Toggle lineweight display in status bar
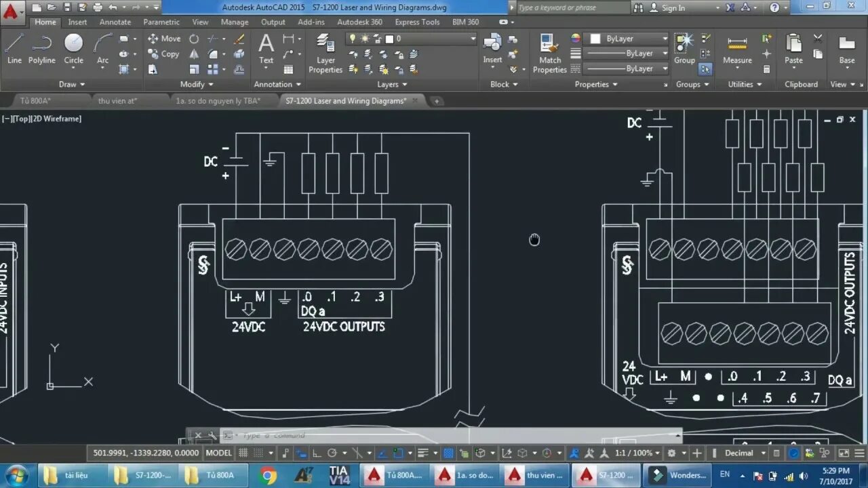This screenshot has height=488, width=868. point(422,453)
